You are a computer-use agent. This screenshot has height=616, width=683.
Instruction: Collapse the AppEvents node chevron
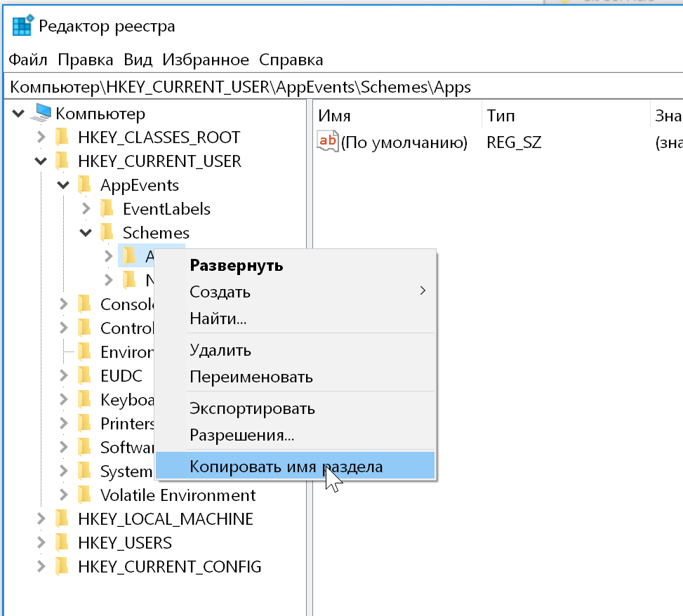coord(63,185)
